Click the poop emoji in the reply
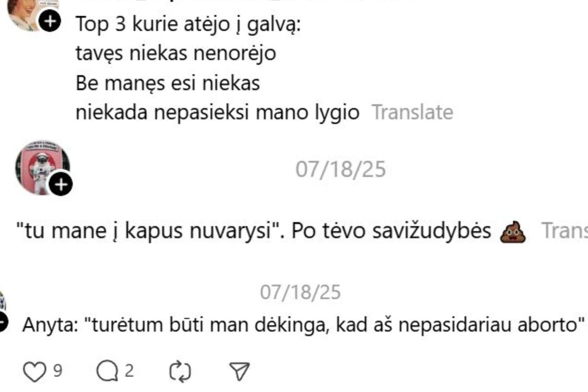 coord(513,232)
